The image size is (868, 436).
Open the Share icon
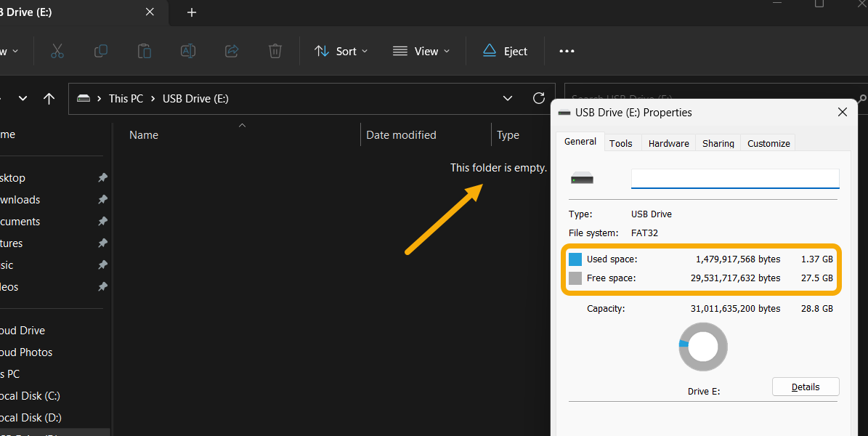pyautogui.click(x=231, y=51)
